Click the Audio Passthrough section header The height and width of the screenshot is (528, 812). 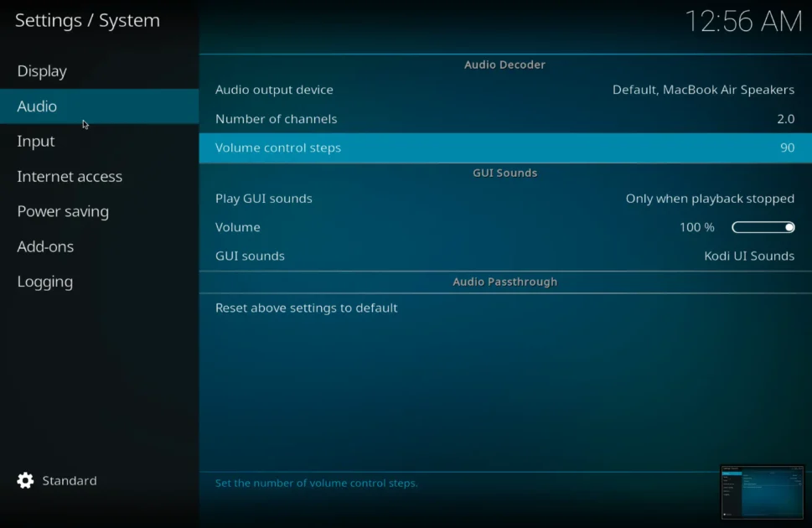[504, 282]
